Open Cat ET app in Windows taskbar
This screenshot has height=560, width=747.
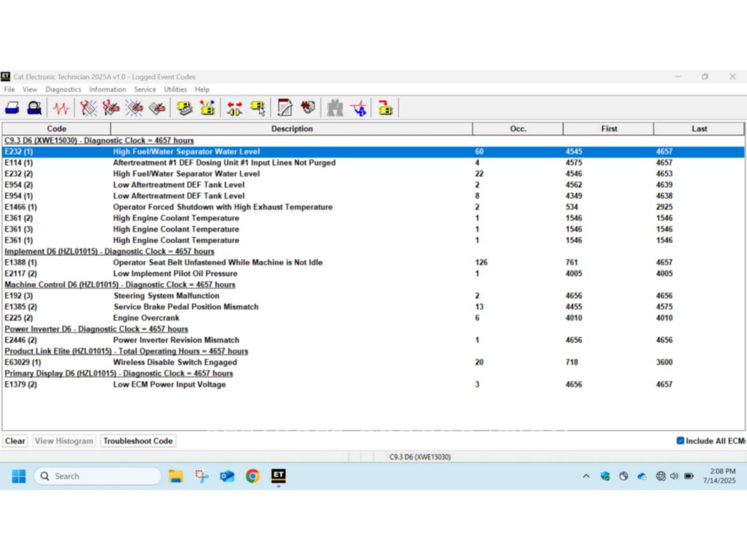click(x=279, y=476)
